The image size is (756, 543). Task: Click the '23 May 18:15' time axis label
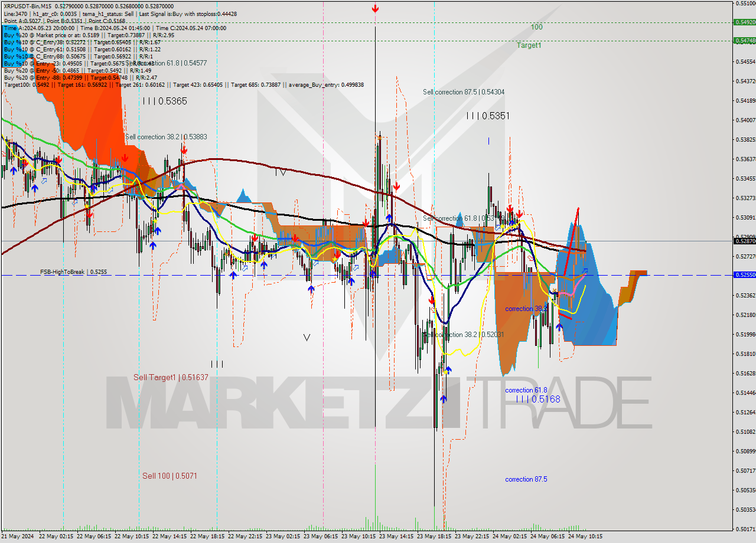click(434, 537)
